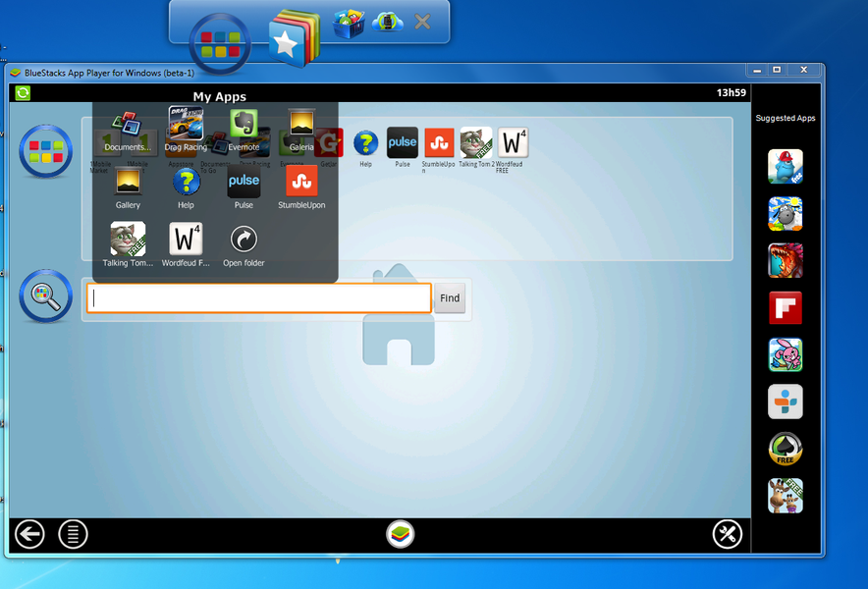Focus the app search text field

click(x=259, y=298)
